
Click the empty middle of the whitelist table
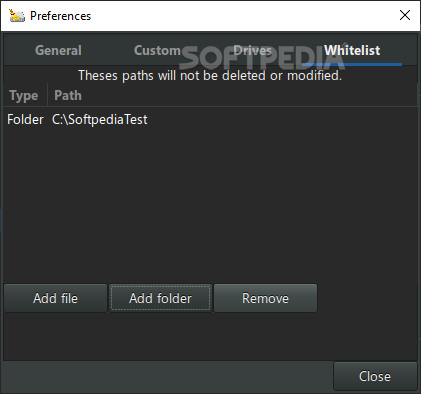[x=210, y=200]
